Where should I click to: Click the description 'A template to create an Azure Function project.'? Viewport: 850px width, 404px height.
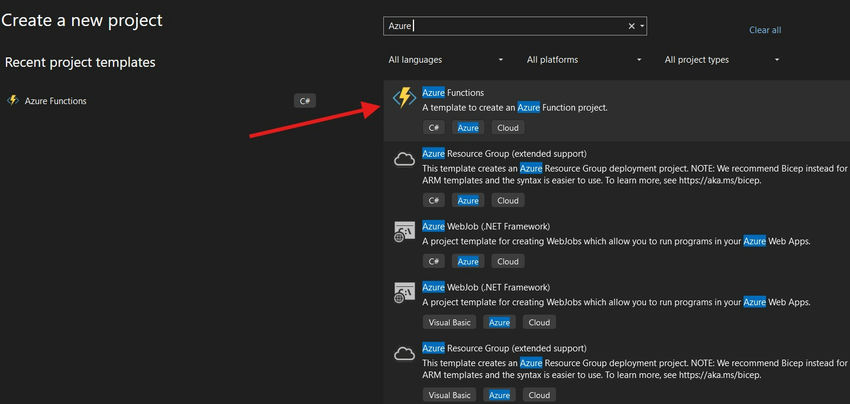(x=515, y=108)
